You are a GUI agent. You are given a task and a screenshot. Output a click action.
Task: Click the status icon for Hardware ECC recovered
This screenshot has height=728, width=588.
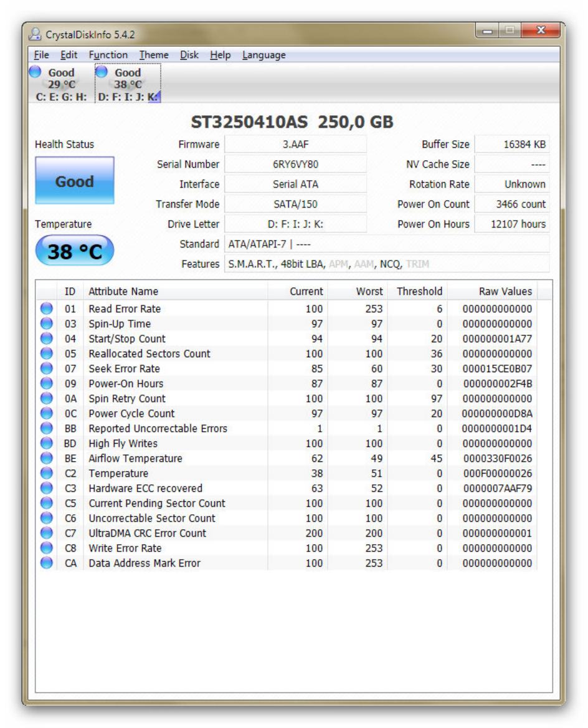[47, 488]
